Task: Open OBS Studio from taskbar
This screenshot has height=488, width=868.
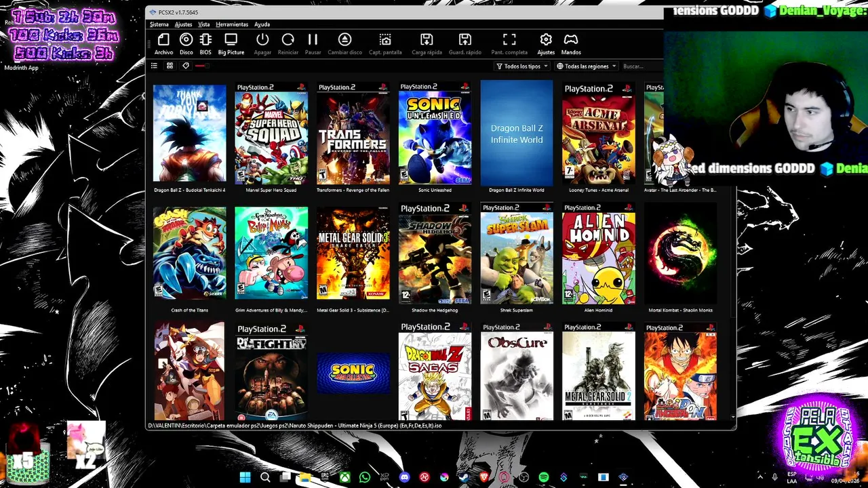Action: tap(524, 478)
